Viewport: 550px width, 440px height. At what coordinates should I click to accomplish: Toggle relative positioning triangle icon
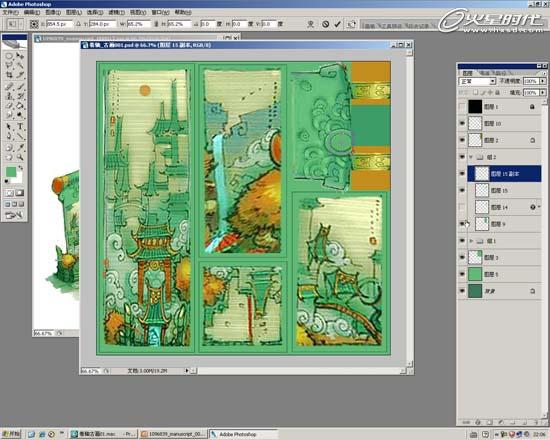(79, 24)
